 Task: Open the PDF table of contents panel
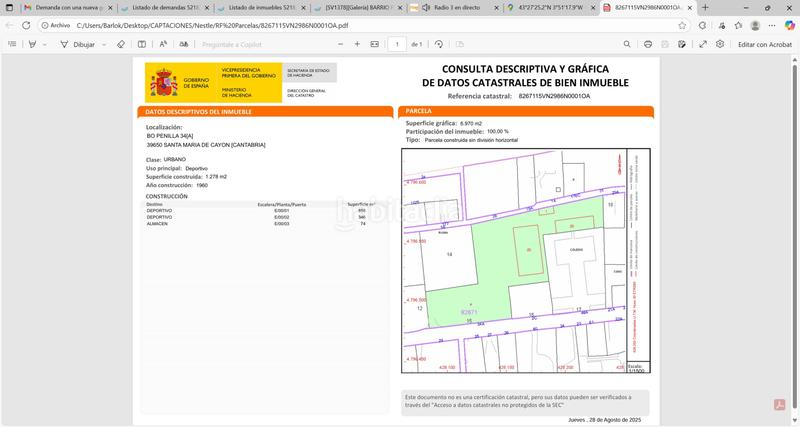pyautogui.click(x=11, y=44)
